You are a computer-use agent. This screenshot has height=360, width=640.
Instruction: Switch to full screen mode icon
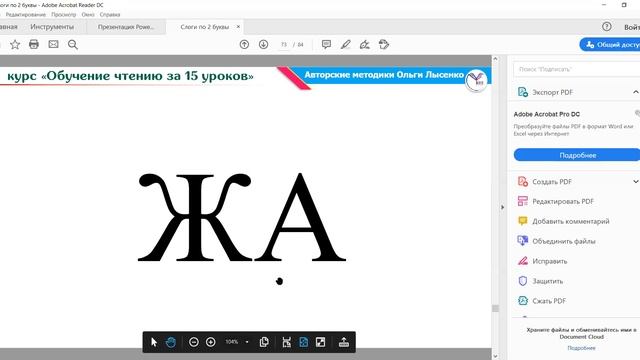(x=320, y=342)
